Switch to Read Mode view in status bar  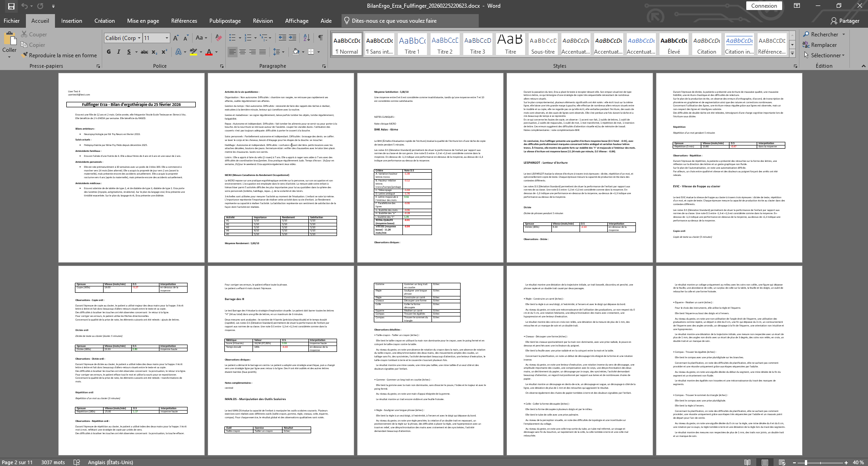point(748,462)
